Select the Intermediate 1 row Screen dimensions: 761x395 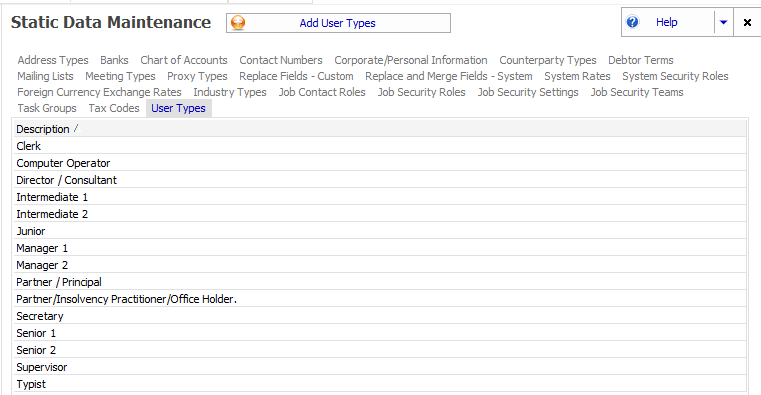coord(380,197)
